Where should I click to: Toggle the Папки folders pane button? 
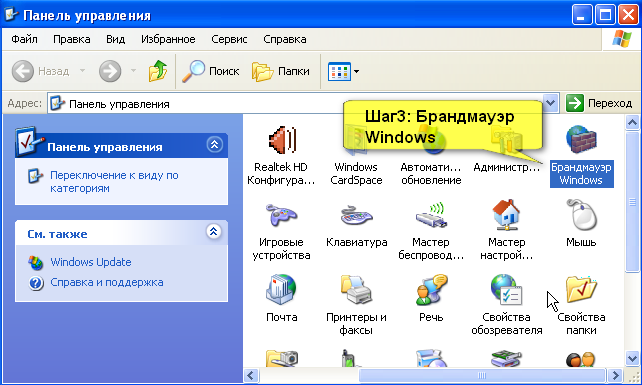click(x=281, y=71)
